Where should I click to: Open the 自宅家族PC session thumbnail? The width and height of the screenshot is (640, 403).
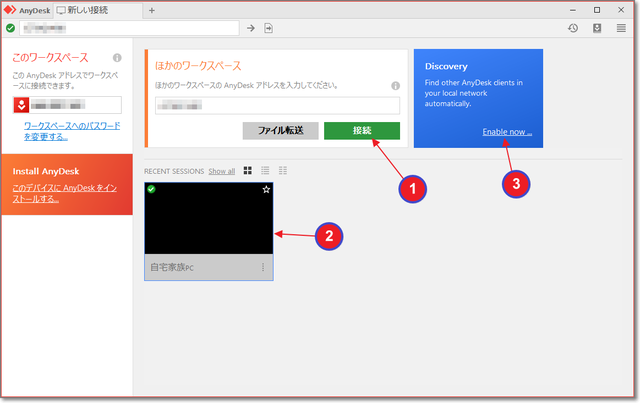click(208, 220)
